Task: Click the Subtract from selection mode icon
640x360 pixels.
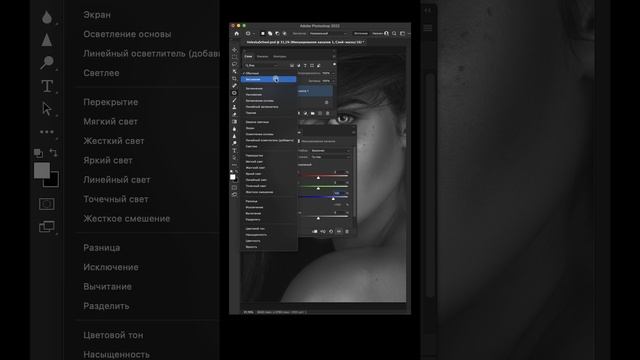Action: tap(277, 33)
